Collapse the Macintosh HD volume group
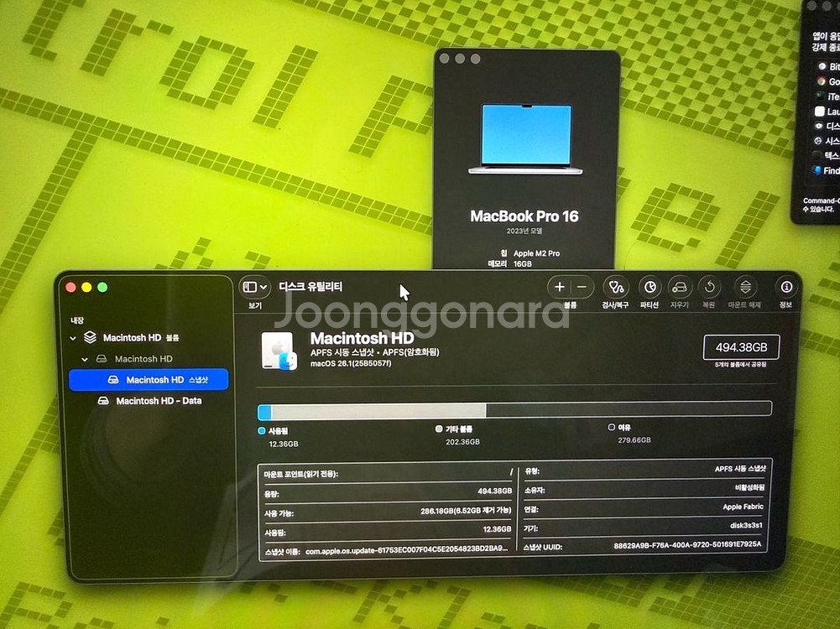840x629 pixels. 75,338
